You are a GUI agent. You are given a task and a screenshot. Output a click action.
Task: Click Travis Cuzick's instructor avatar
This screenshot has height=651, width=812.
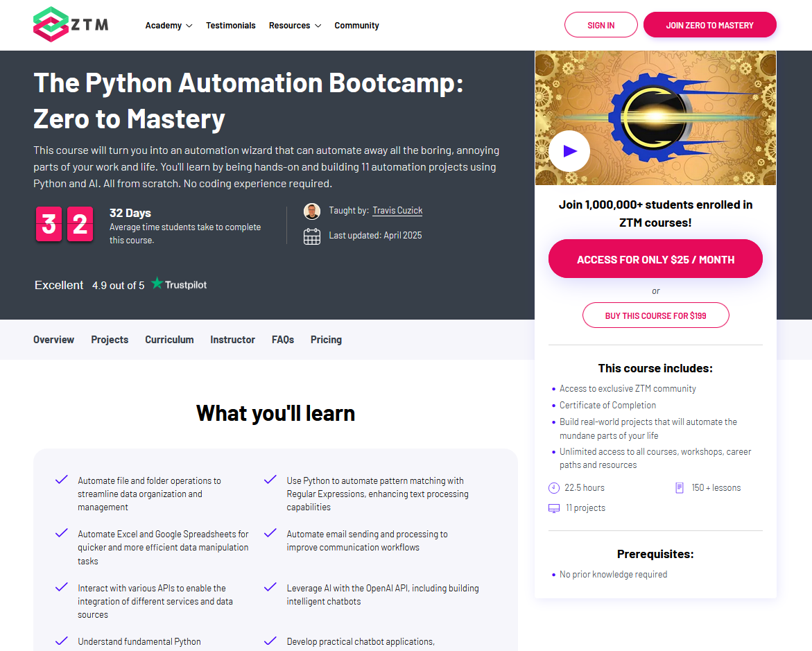(x=312, y=211)
